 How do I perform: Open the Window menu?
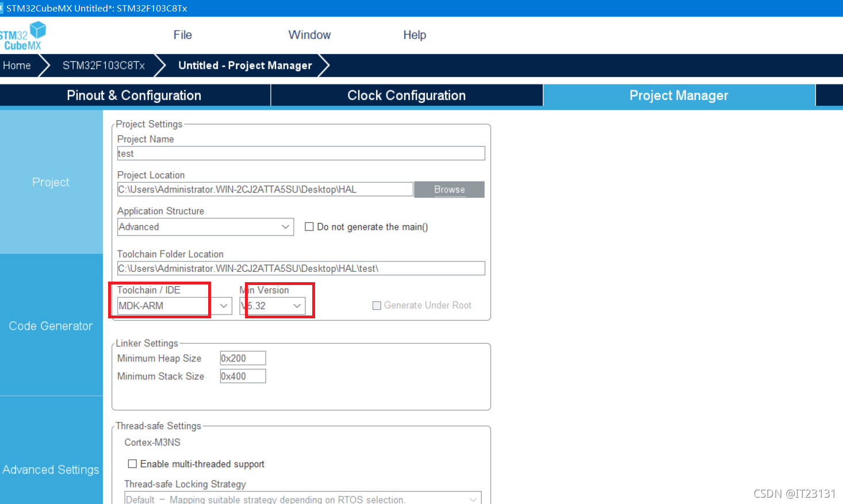coord(309,35)
